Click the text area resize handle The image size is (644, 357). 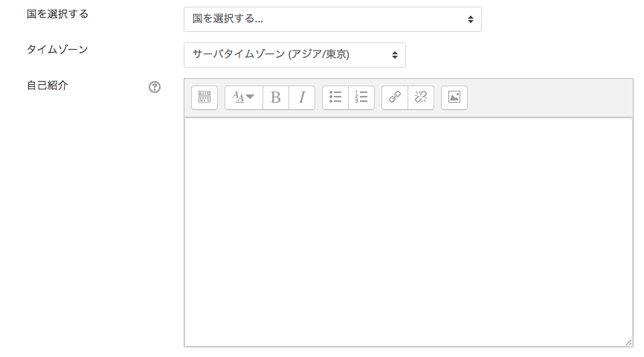point(628,342)
